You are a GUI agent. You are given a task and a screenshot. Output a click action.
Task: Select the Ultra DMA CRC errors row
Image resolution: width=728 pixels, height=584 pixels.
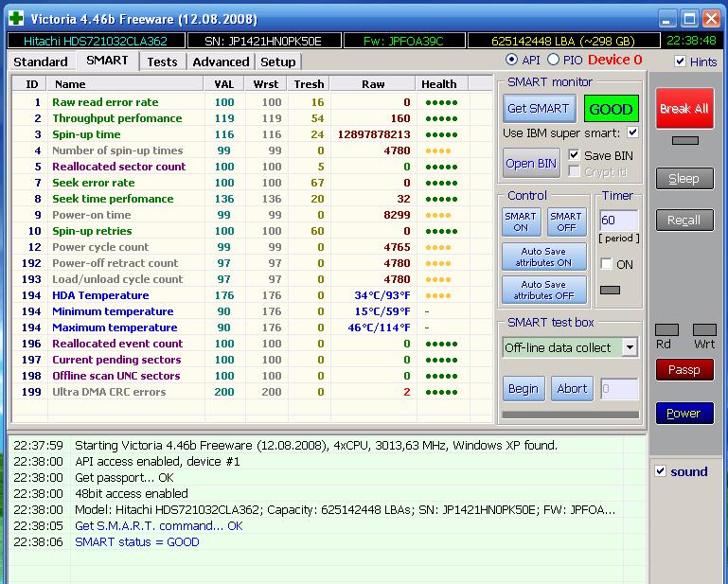[252, 392]
